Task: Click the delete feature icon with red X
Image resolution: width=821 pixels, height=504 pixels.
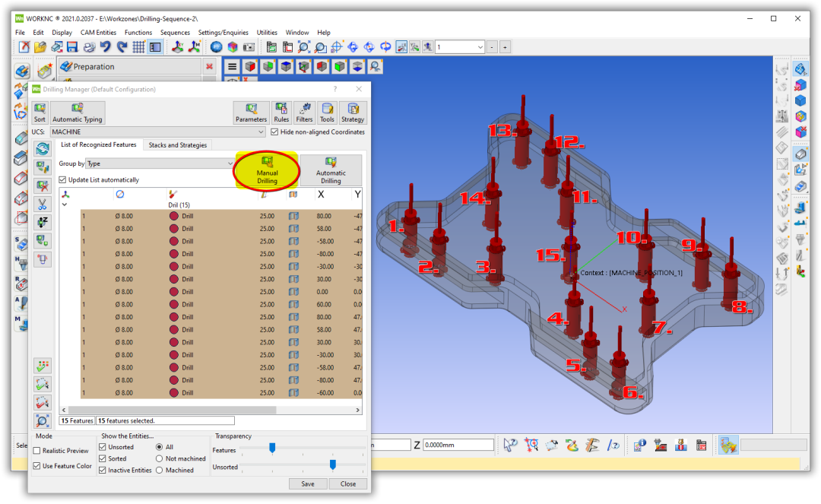Action: tap(43, 185)
